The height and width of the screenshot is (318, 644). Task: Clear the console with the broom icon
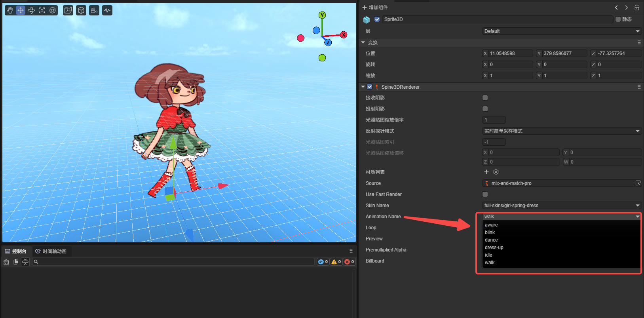[6, 262]
